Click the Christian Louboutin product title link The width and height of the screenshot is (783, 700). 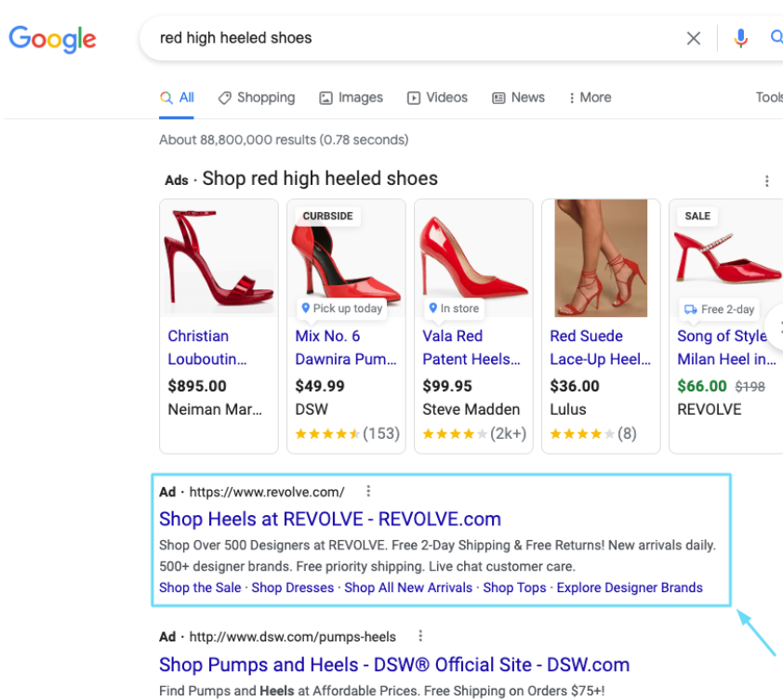pyautogui.click(x=207, y=348)
